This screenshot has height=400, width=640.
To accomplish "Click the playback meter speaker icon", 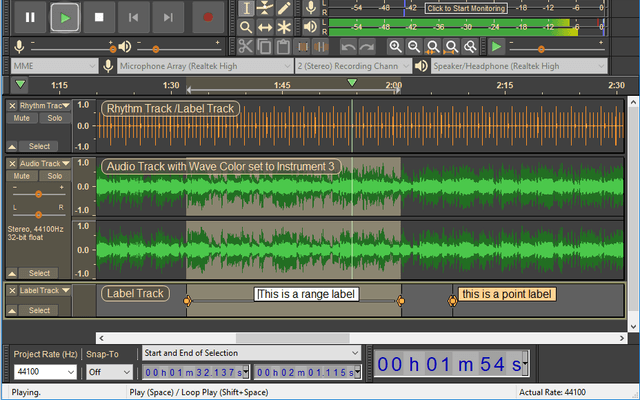I will [311, 27].
